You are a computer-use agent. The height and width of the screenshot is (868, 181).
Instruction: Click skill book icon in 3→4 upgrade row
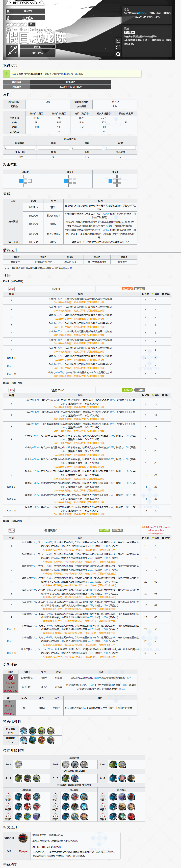click(x=113, y=765)
